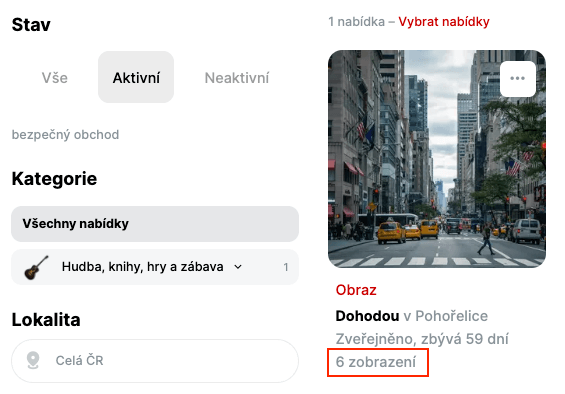Image resolution: width=565 pixels, height=394 pixels.
Task: Click the category count number 1
Action: (286, 267)
